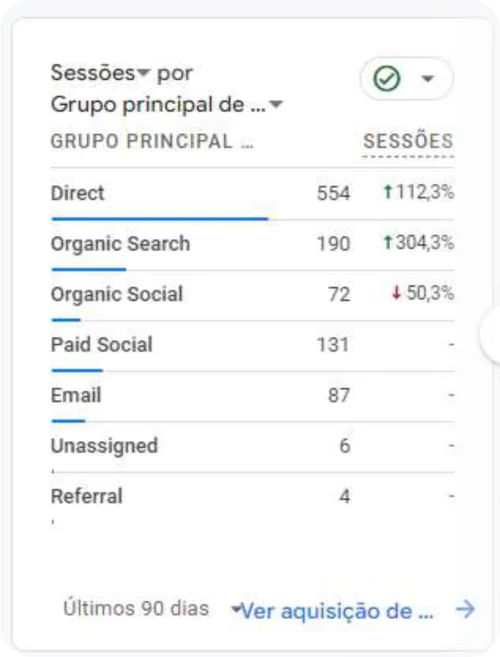Screen dimensions: 500x657
Task: Click the green checkmark data quality icon
Action: point(386,78)
